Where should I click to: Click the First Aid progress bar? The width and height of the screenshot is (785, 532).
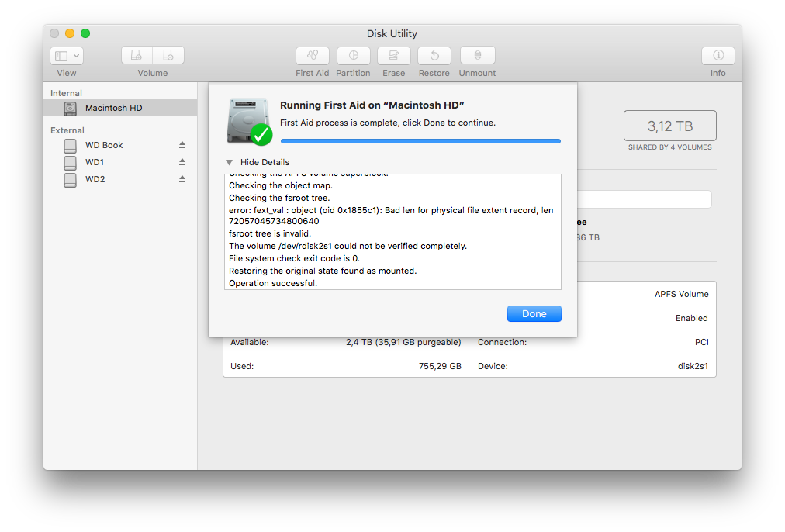[420, 141]
